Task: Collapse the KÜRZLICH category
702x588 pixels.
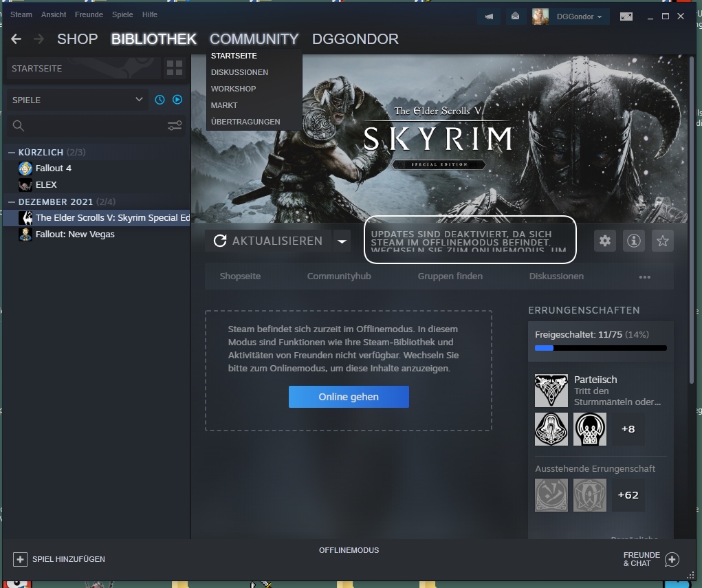Action: (x=12, y=152)
